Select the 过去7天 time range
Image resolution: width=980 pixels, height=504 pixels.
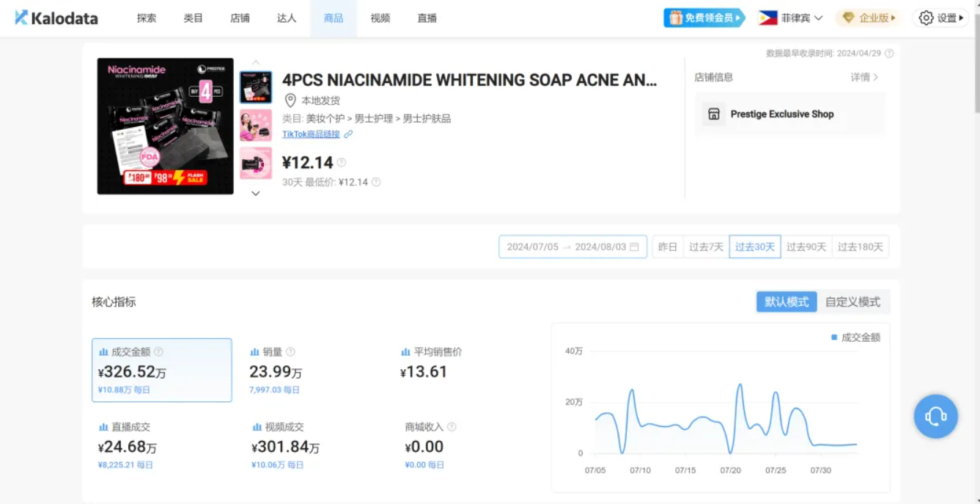706,246
